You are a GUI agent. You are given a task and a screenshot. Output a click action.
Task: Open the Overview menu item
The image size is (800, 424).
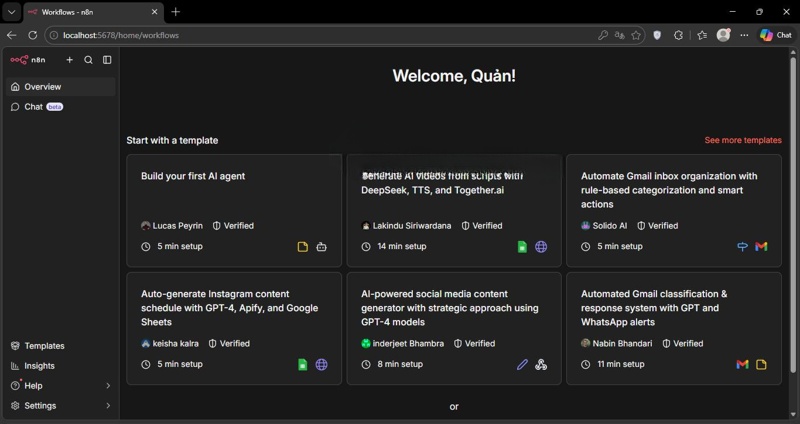click(60, 87)
